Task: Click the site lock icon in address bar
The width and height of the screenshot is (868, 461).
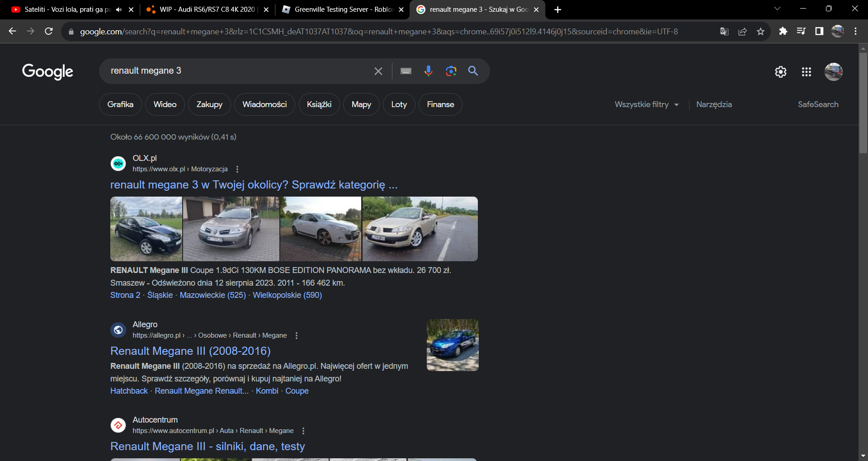Action: [x=71, y=32]
